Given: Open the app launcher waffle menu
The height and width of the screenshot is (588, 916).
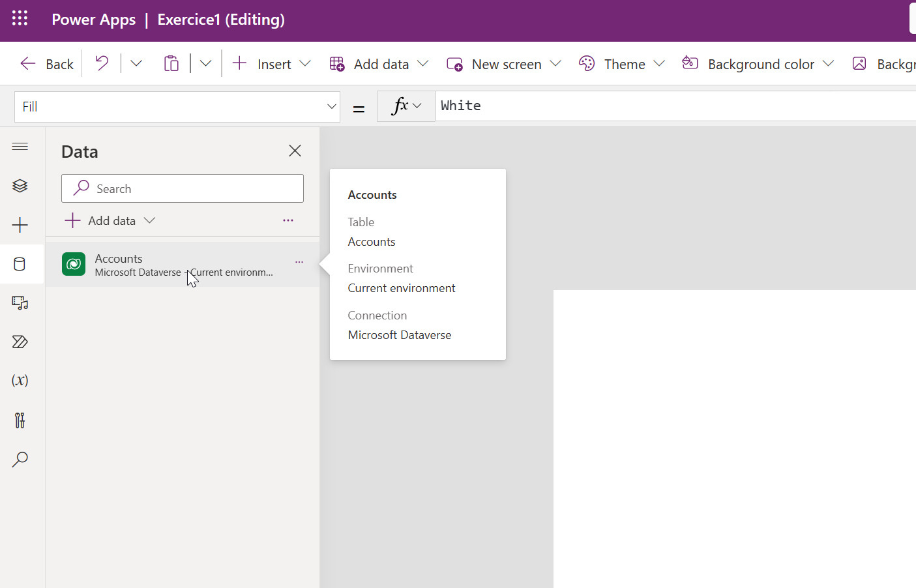Looking at the screenshot, I should coord(20,18).
